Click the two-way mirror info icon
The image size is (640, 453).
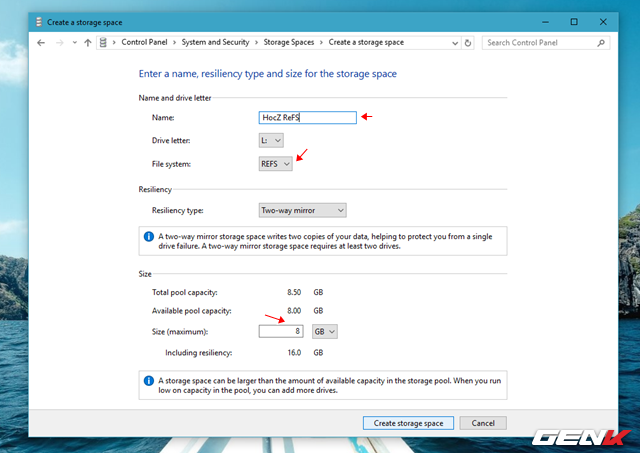149,236
